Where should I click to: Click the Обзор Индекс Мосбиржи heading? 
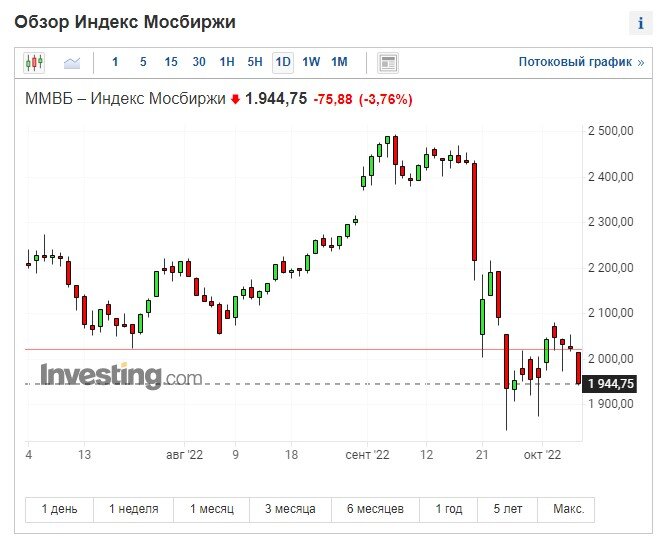pyautogui.click(x=125, y=22)
